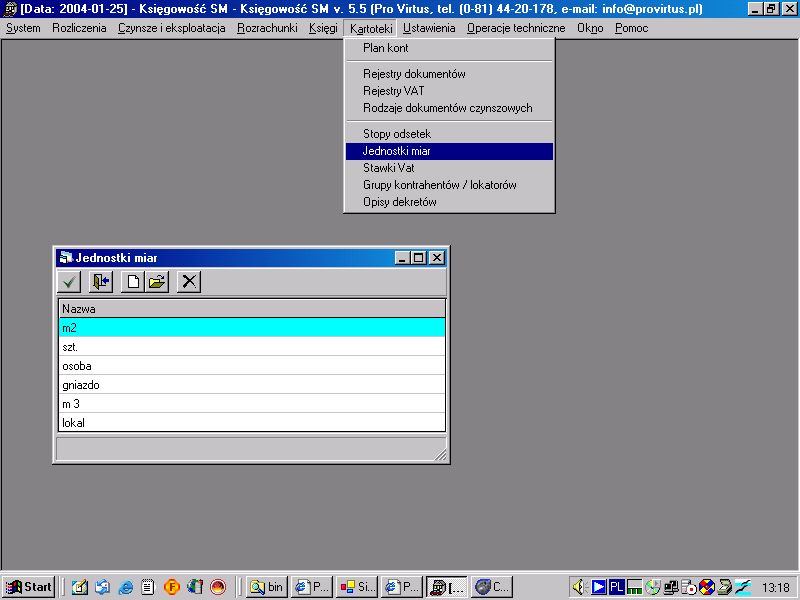This screenshot has height=600, width=800.
Task: Open the Okno menu
Action: (590, 28)
